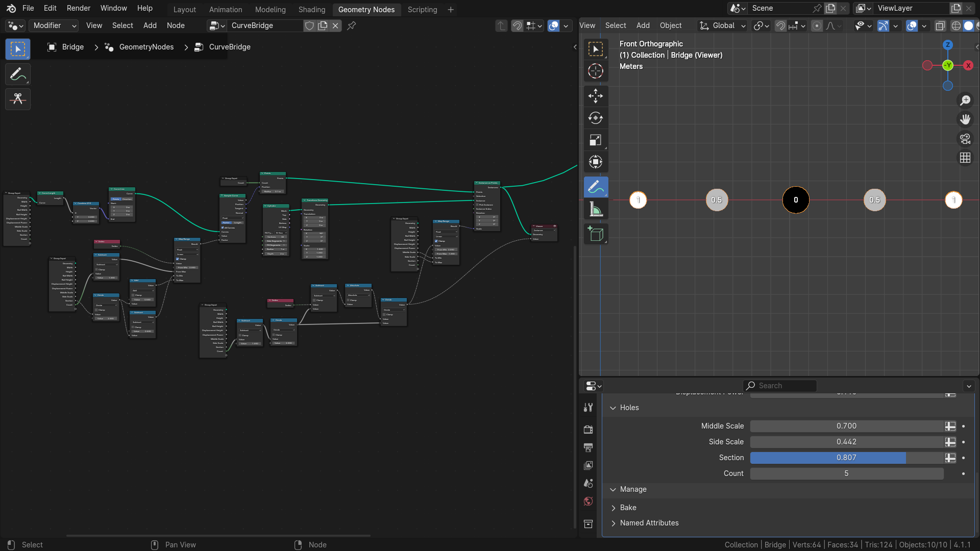Toggle proportional editing

817,26
